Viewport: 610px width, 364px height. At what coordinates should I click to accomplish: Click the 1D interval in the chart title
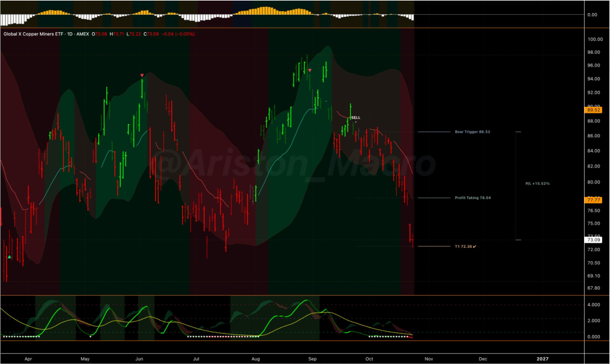69,34
